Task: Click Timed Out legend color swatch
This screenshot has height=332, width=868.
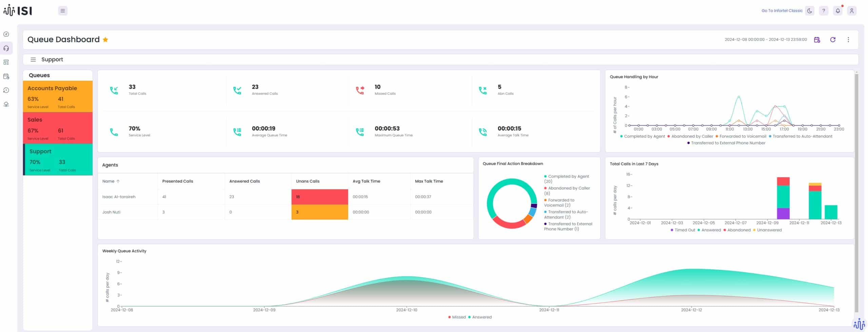Action: coord(672,230)
